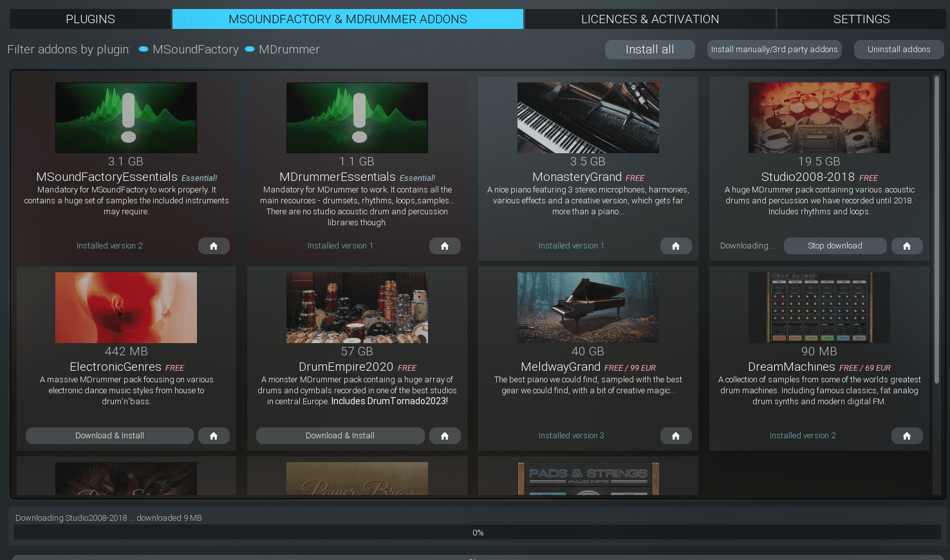Viewport: 950px width, 560px height.
Task: Toggle the MDrummer plugin filter
Action: click(282, 50)
